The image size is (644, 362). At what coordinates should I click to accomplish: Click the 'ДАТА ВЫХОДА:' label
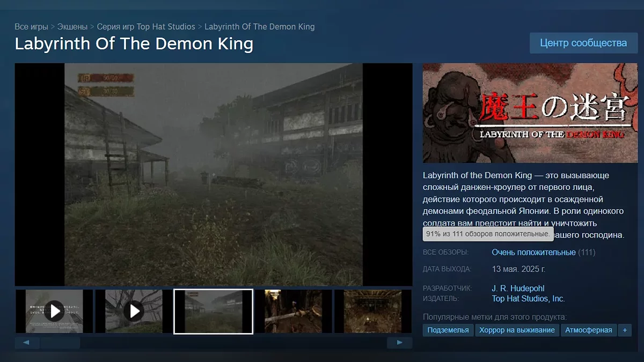coord(447,269)
